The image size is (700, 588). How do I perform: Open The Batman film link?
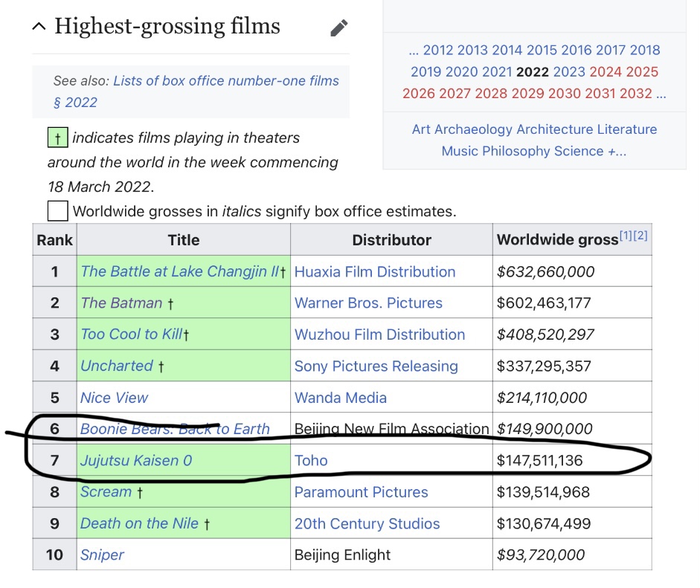(121, 303)
